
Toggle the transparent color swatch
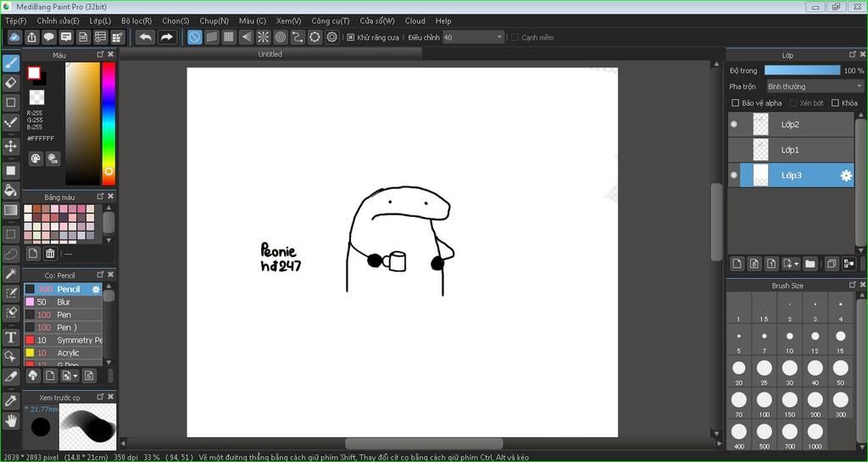[36, 97]
